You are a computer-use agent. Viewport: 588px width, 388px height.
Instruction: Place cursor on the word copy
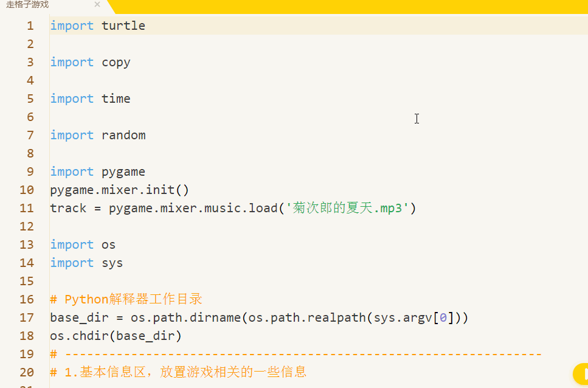(116, 62)
